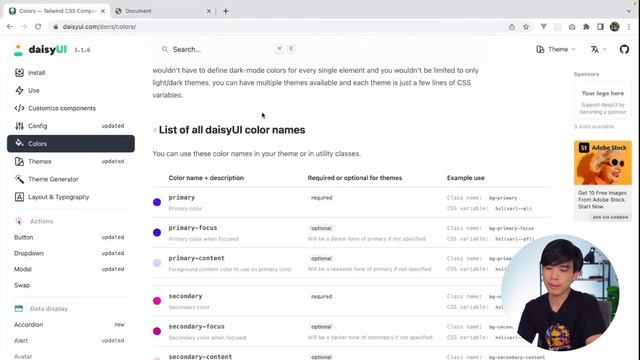
Task: Click the Layout & Typography letter icon
Action: [19, 197]
